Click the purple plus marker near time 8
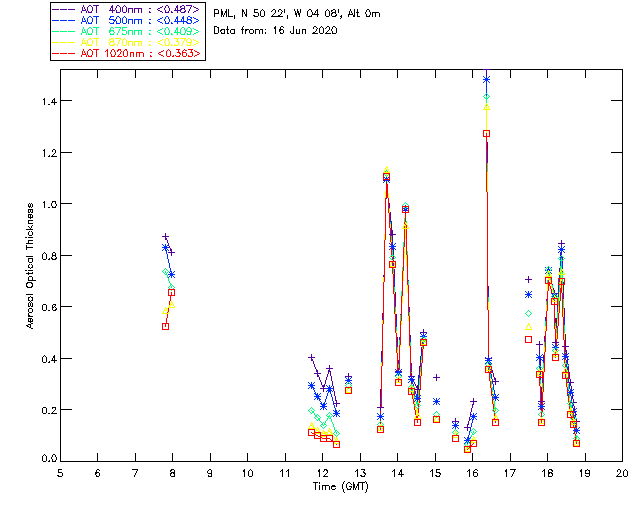Image resolution: width=640 pixels, height=512 pixels. [166, 237]
